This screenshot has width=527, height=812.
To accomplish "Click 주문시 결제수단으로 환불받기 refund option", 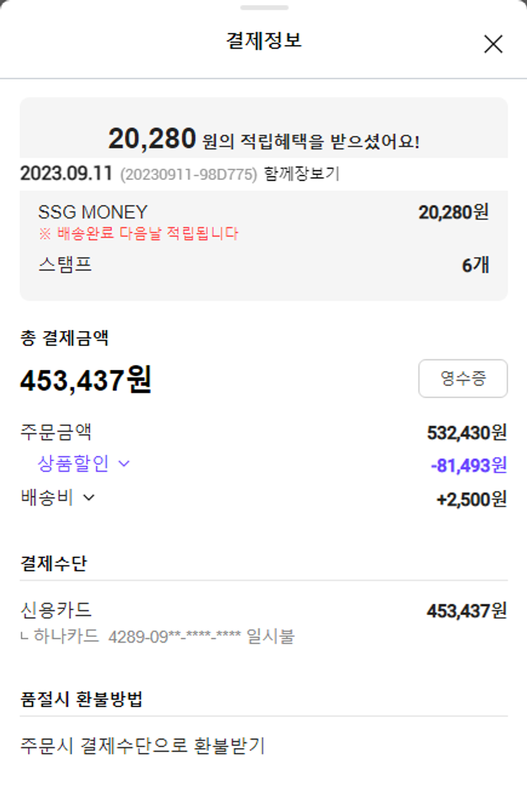I will pos(143,746).
